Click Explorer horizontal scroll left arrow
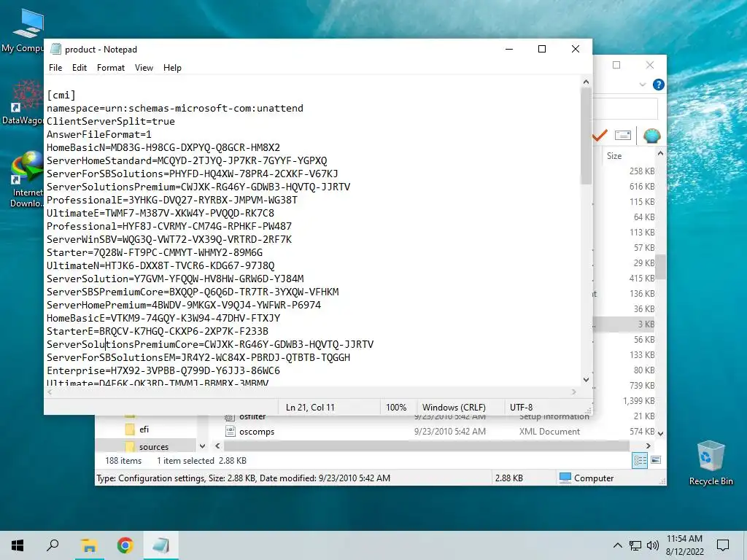 coord(217,446)
